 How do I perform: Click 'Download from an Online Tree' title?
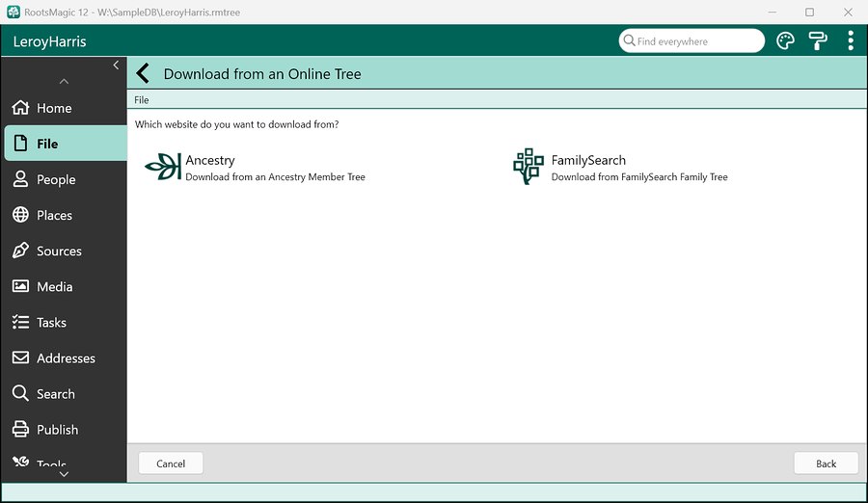pyautogui.click(x=262, y=73)
